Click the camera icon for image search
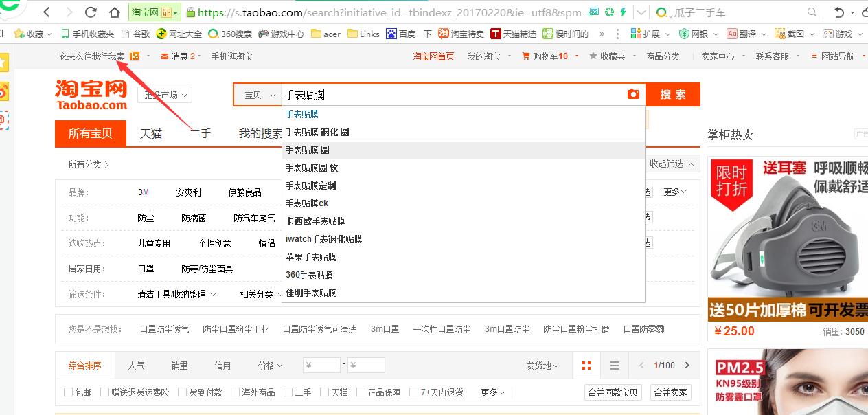The height and width of the screenshot is (415, 868). coord(632,94)
